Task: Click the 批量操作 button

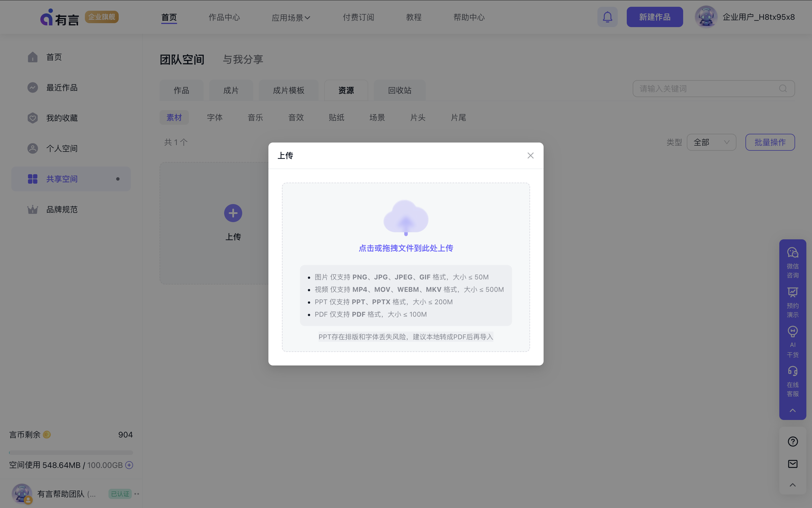Action: point(770,143)
